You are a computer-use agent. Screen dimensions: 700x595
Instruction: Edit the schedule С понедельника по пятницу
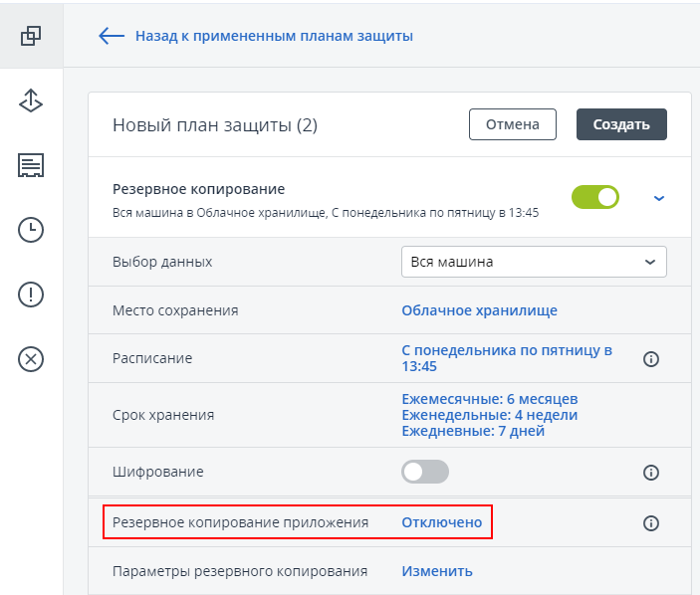(507, 358)
